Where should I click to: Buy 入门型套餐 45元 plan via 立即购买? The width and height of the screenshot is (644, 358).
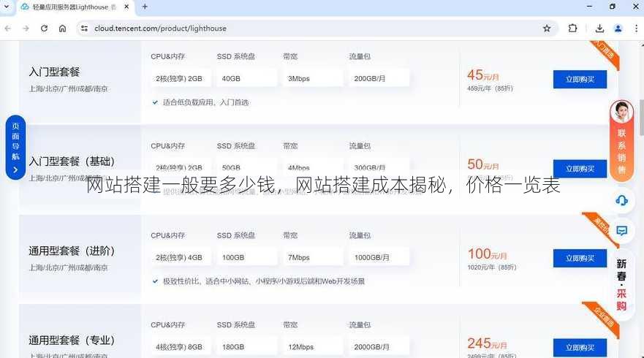(580, 79)
